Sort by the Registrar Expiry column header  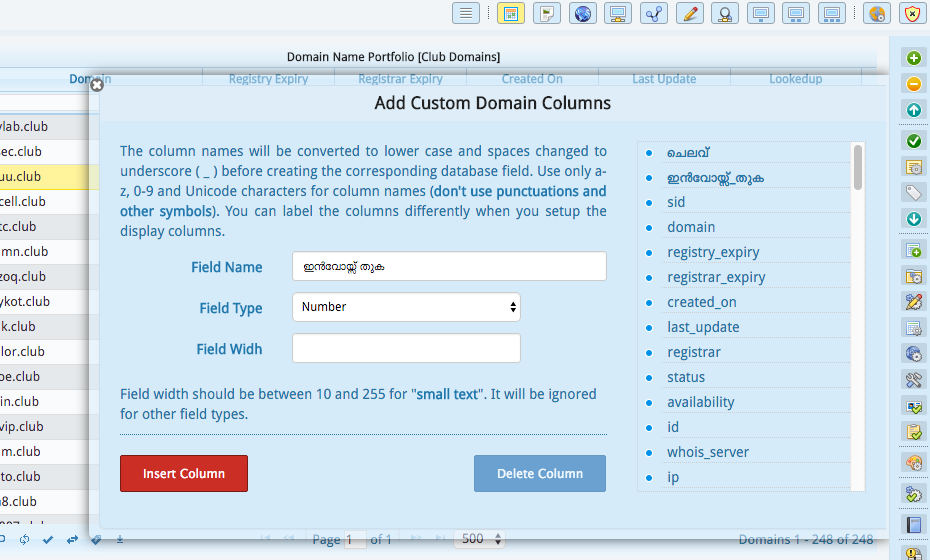click(x=400, y=79)
